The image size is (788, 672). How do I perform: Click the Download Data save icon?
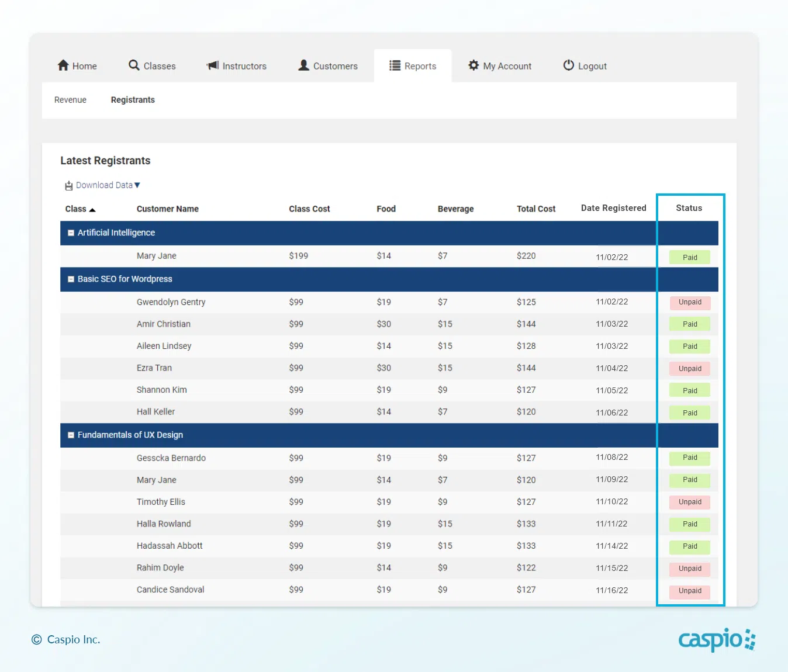click(68, 186)
